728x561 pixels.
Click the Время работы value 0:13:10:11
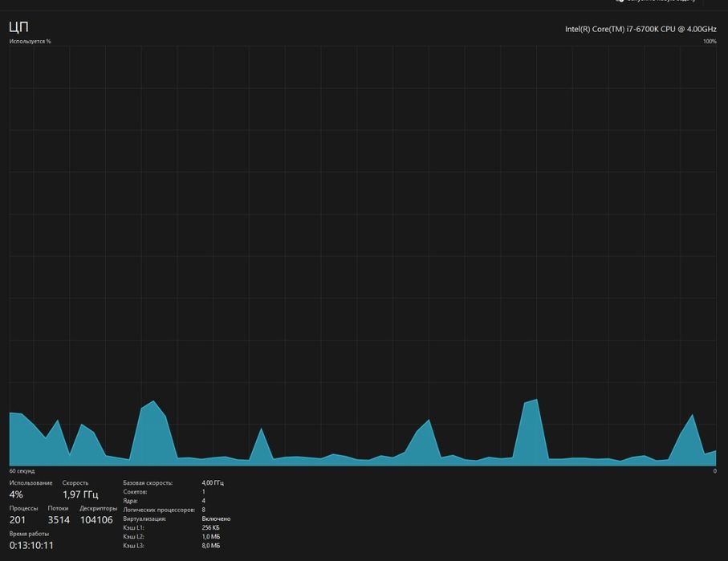pyautogui.click(x=31, y=546)
